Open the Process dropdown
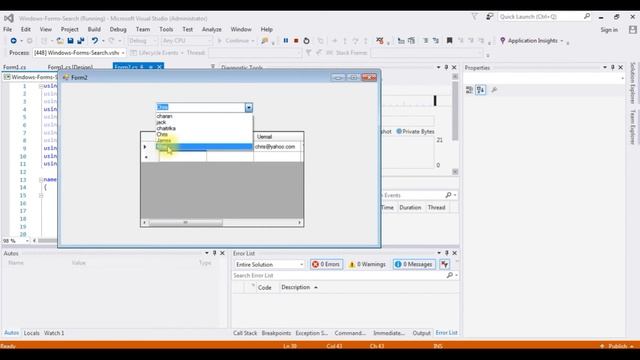640x360 pixels. [x=123, y=53]
